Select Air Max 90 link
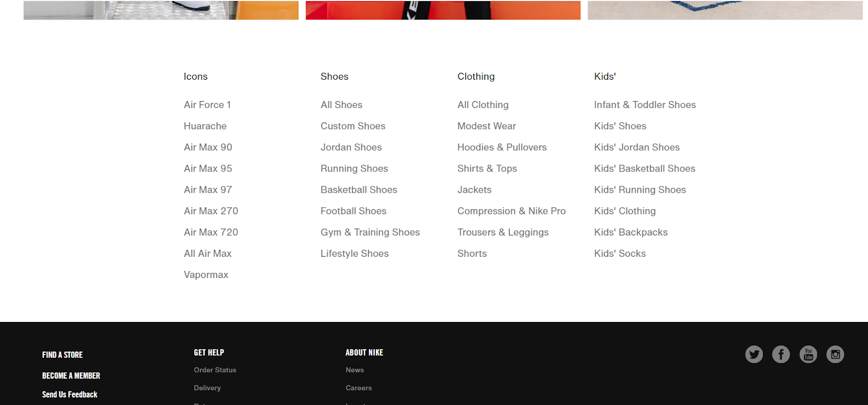Viewport: 868px width, 405px height. 208,147
